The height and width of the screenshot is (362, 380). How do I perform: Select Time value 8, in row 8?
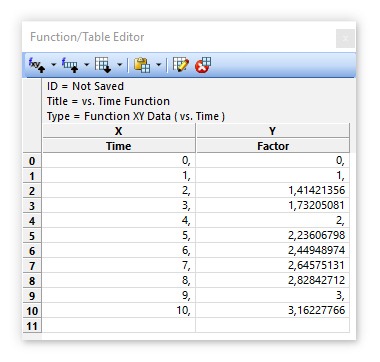119,280
